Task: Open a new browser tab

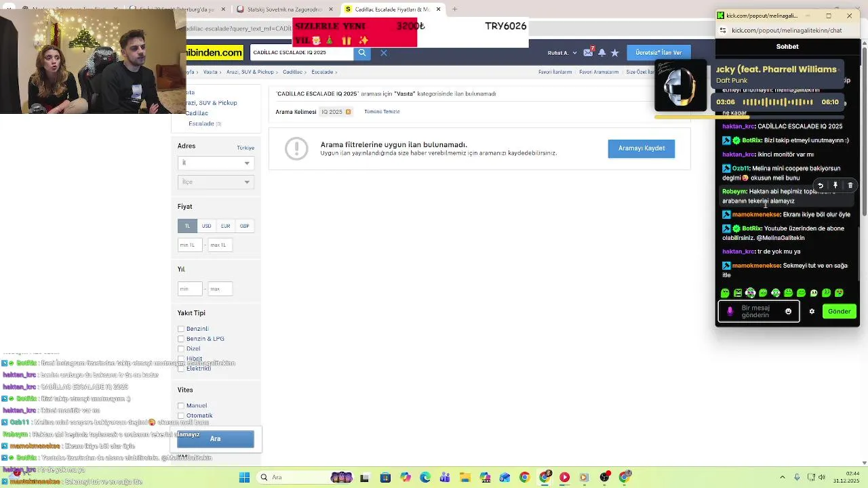Action: (x=454, y=9)
